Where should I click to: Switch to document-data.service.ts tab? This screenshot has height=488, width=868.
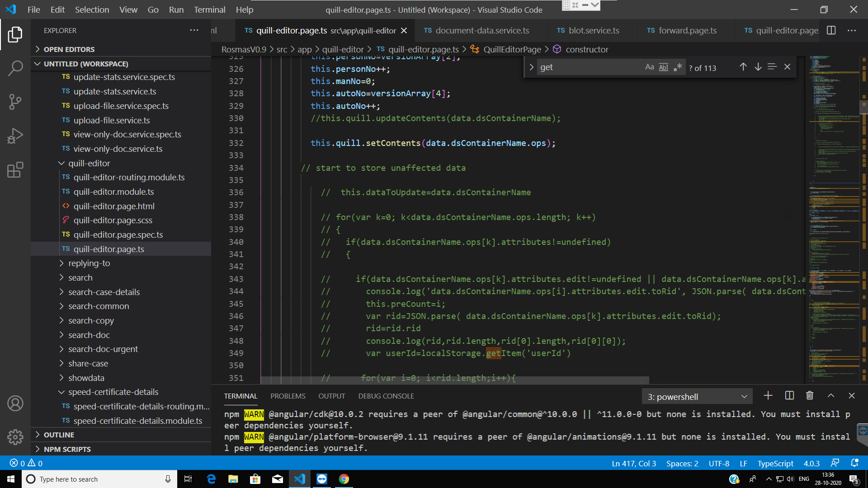click(481, 30)
